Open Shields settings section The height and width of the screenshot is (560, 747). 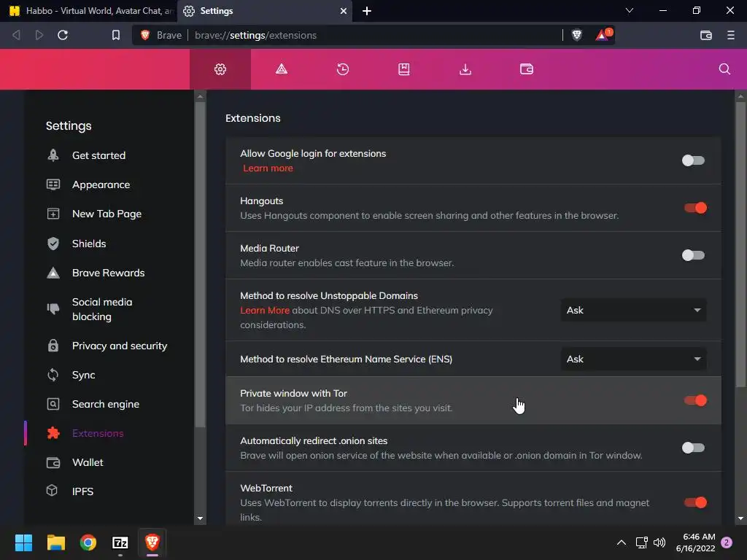pyautogui.click(x=88, y=244)
